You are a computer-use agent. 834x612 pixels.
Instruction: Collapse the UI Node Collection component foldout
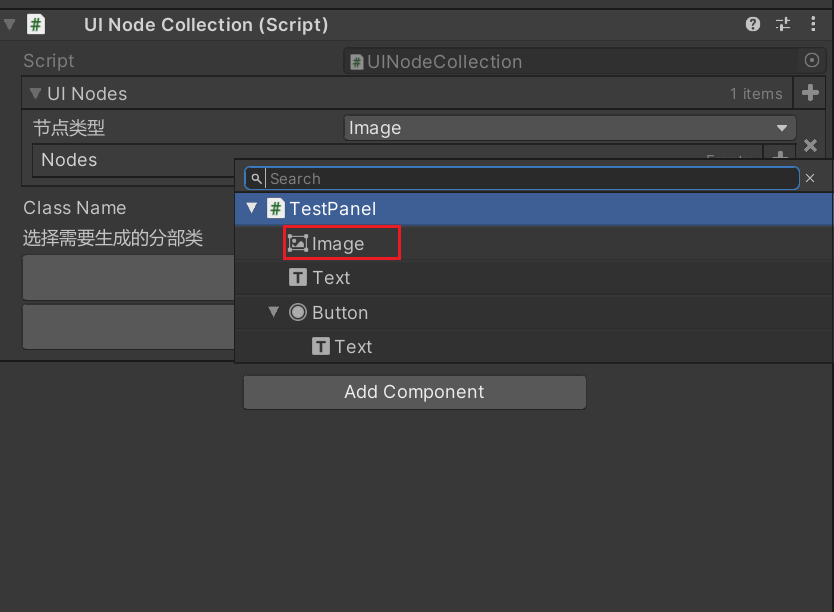[x=10, y=24]
